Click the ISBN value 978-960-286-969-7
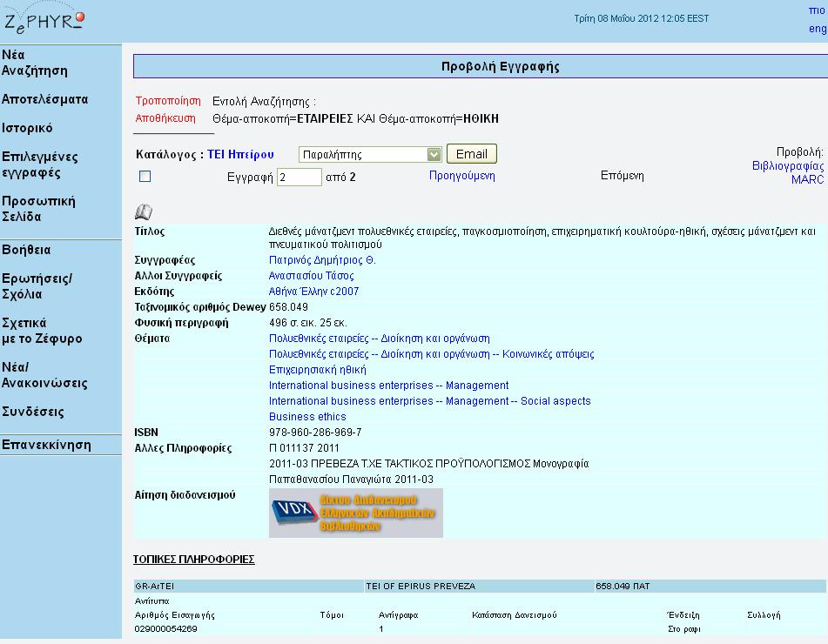 pyautogui.click(x=315, y=433)
